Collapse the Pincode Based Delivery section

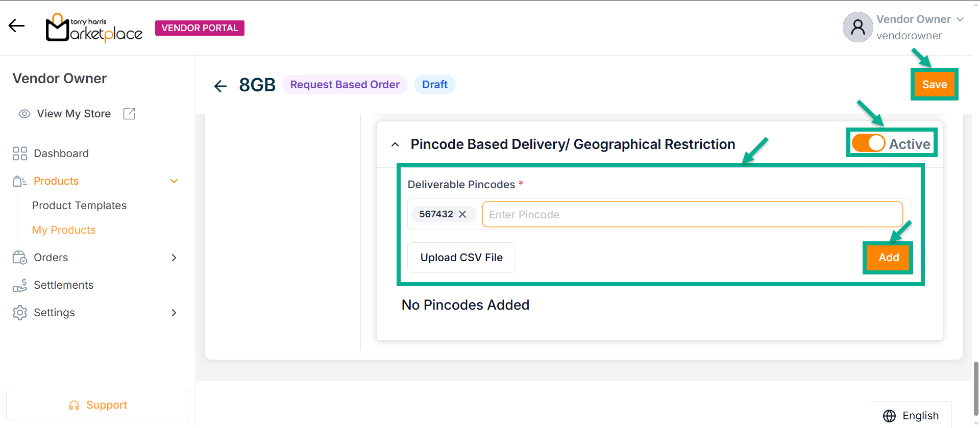click(x=395, y=145)
